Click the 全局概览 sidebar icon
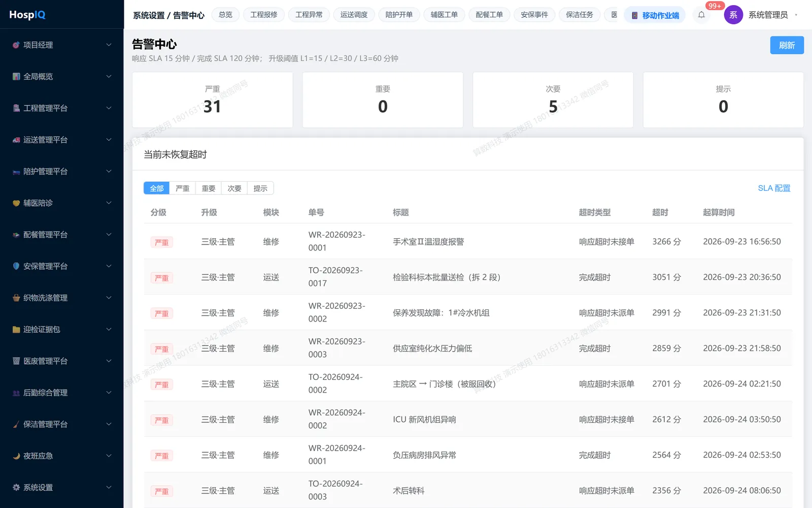The height and width of the screenshot is (508, 812). click(x=16, y=77)
